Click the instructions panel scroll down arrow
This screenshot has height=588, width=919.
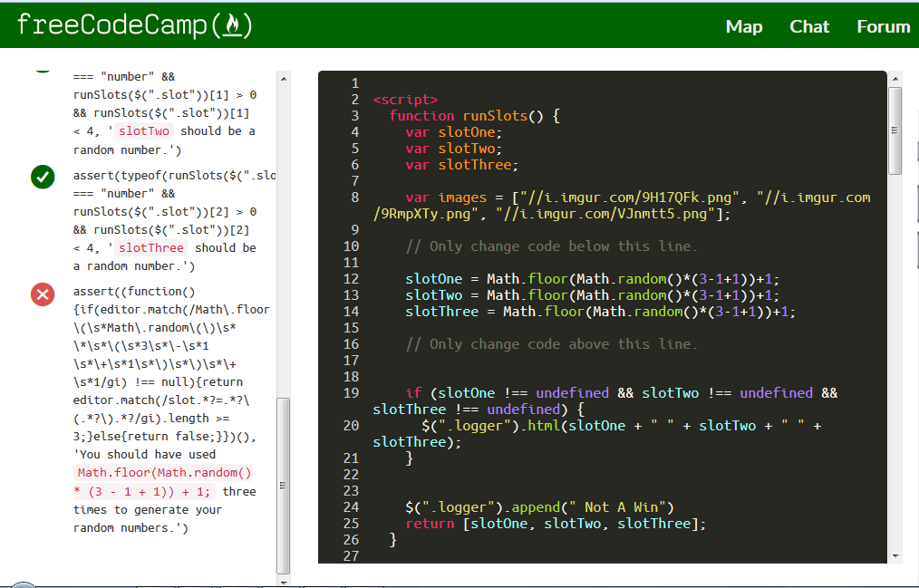[284, 583]
